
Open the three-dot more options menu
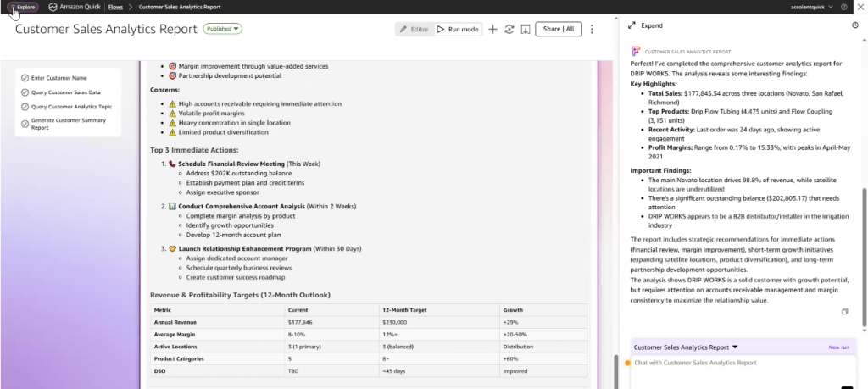click(x=592, y=30)
